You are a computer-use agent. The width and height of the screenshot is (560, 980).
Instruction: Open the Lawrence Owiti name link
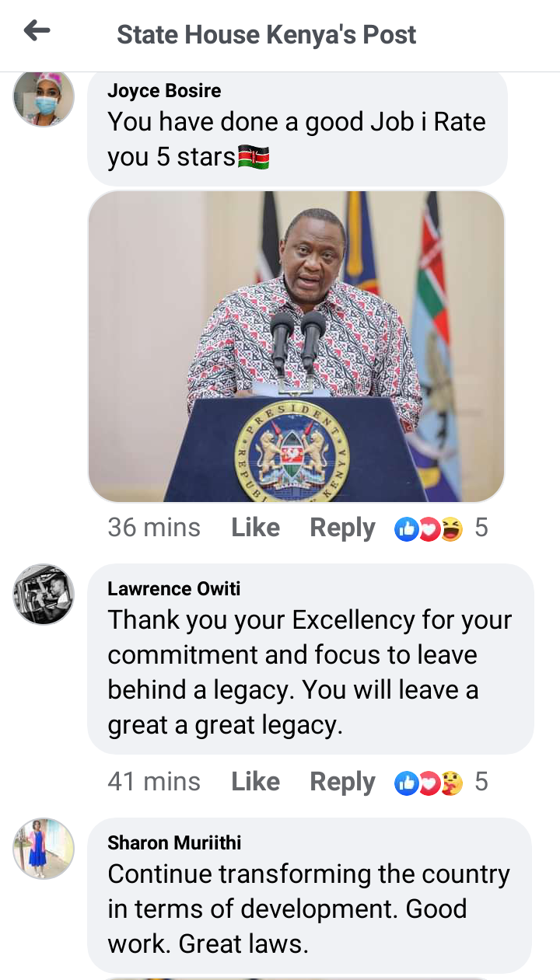coord(174,589)
